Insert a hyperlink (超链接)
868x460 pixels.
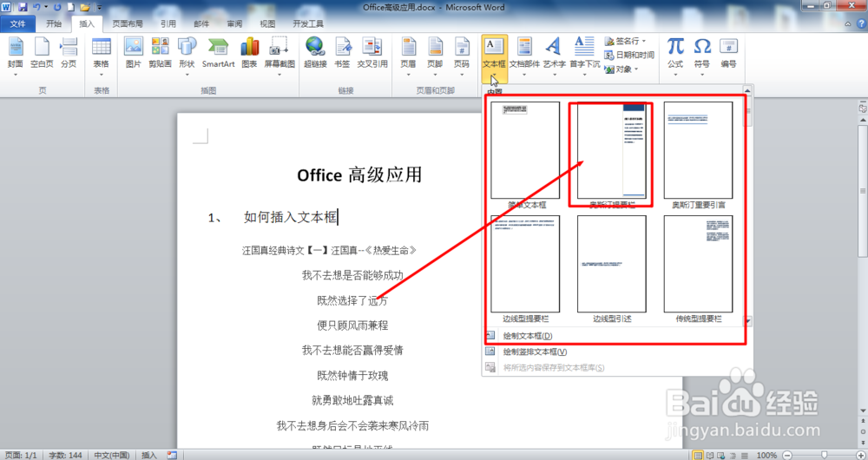pyautogui.click(x=315, y=55)
